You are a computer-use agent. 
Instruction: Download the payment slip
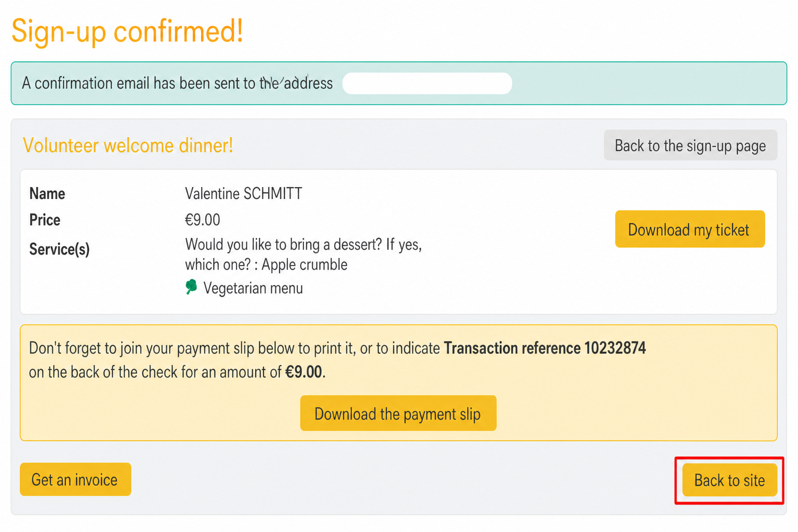(398, 414)
